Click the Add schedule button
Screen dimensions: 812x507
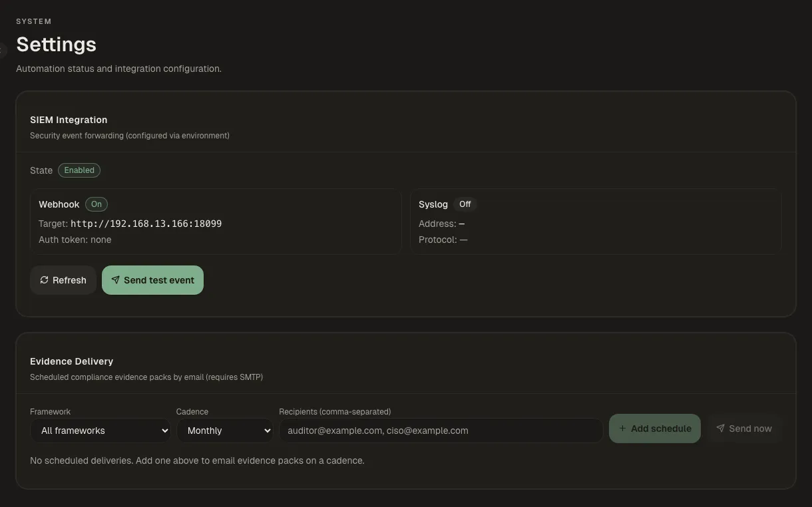coord(655,428)
